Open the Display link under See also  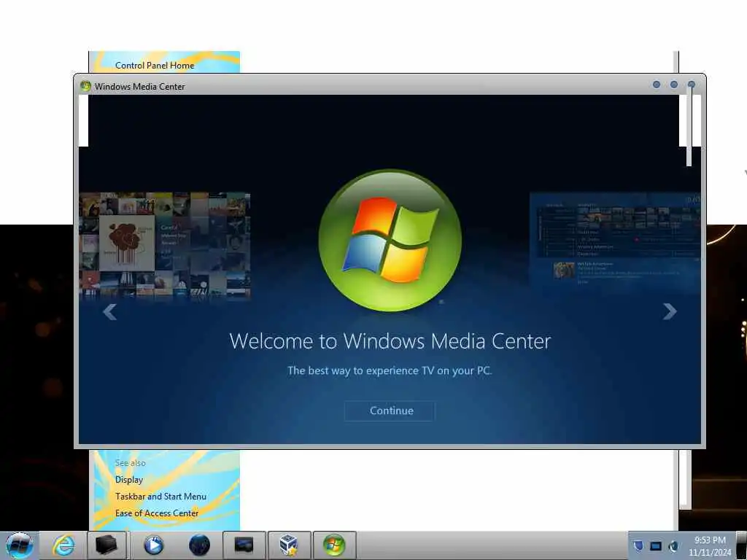coord(128,480)
